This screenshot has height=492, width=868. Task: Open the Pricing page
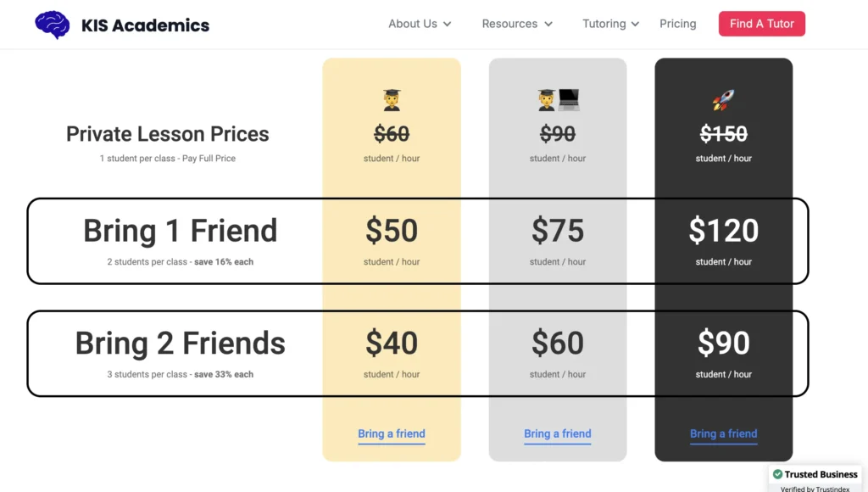677,24
